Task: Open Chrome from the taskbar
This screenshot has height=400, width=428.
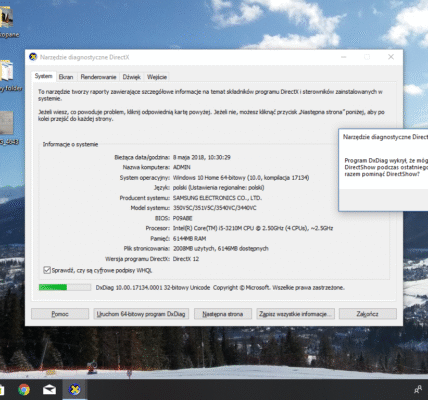Action: [x=24, y=389]
